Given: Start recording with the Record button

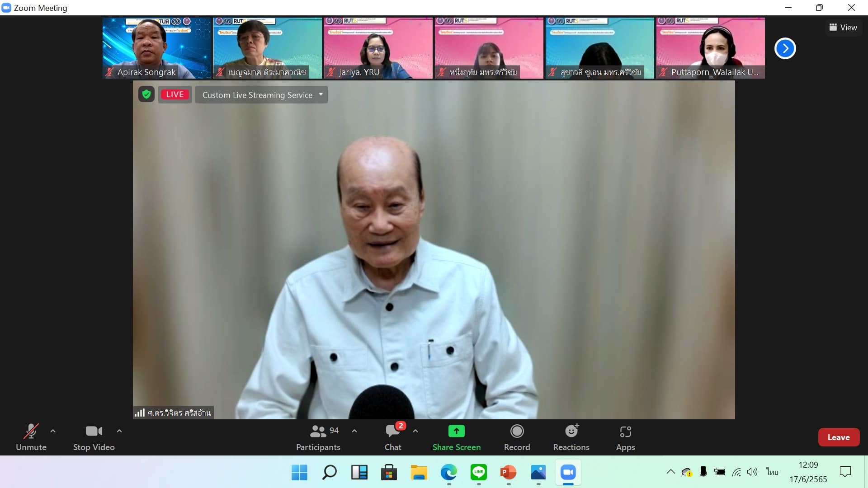Looking at the screenshot, I should click(x=517, y=437).
